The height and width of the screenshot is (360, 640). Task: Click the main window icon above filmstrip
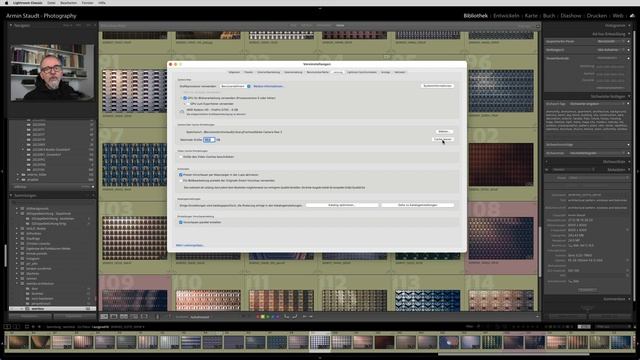point(7,327)
